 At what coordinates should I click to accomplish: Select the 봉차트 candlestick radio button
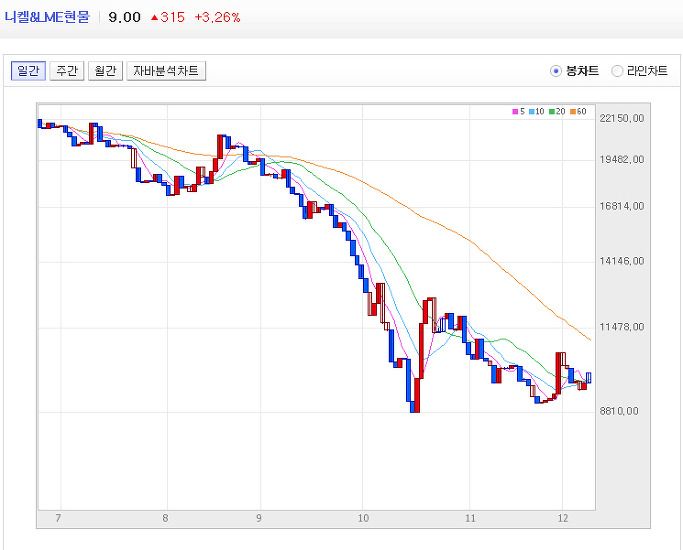555,71
